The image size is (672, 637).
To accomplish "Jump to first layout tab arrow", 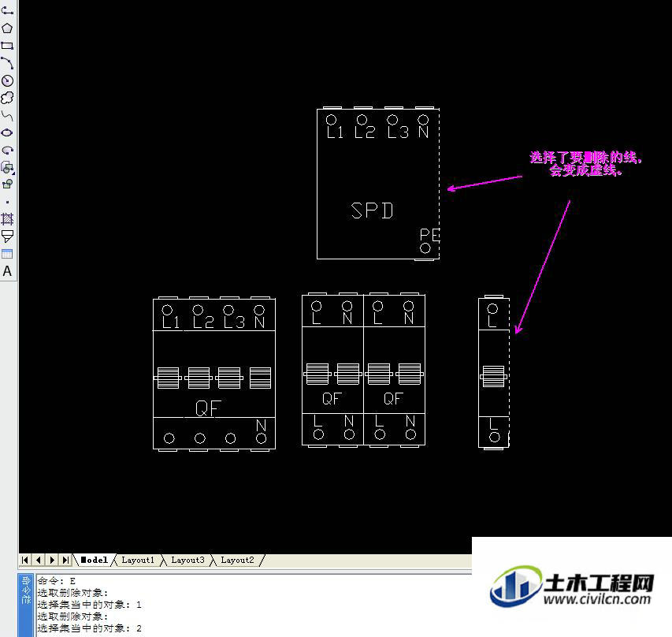I will coord(25,560).
